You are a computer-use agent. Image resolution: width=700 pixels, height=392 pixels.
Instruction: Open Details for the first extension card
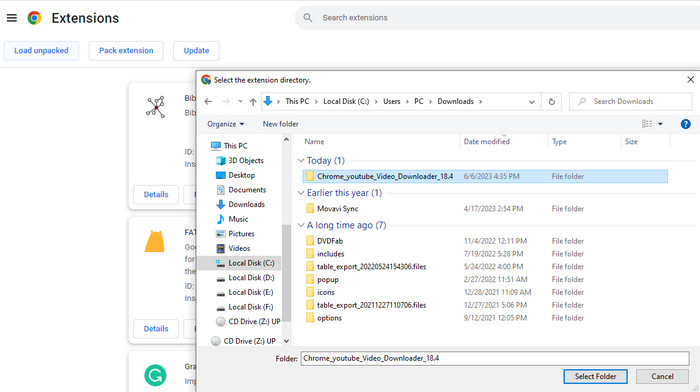[x=156, y=195]
